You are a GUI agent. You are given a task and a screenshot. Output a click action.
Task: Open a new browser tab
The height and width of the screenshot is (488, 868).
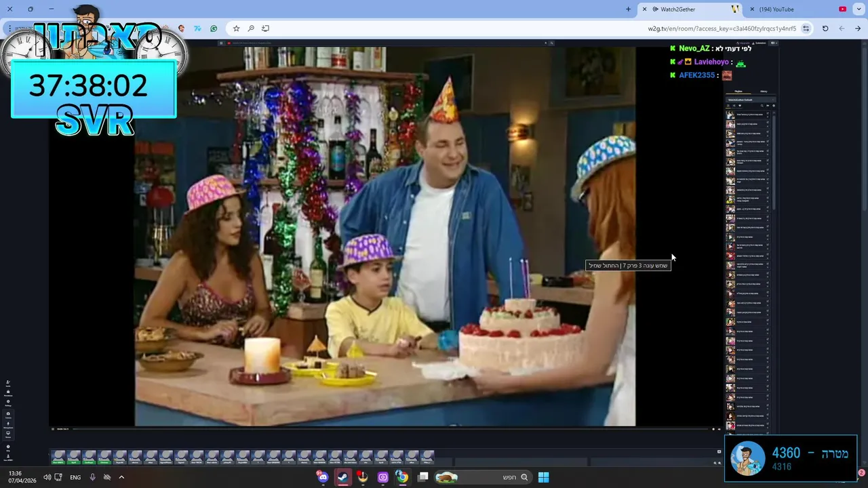click(x=628, y=9)
